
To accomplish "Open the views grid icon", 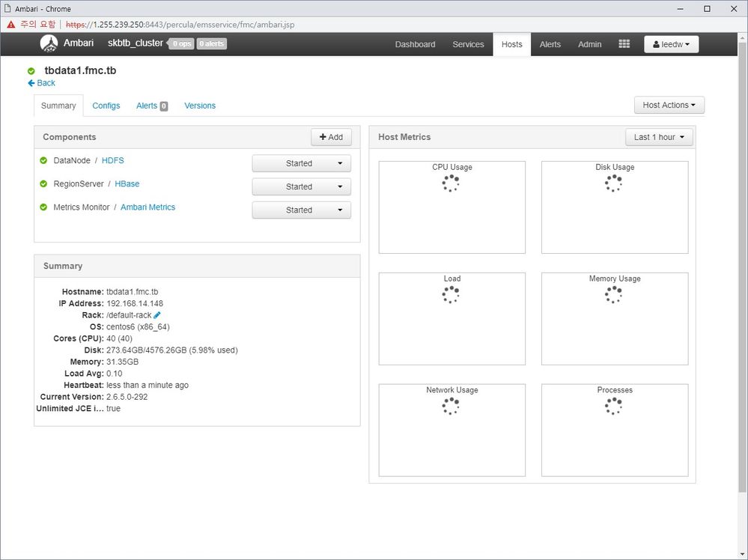I will pos(624,44).
